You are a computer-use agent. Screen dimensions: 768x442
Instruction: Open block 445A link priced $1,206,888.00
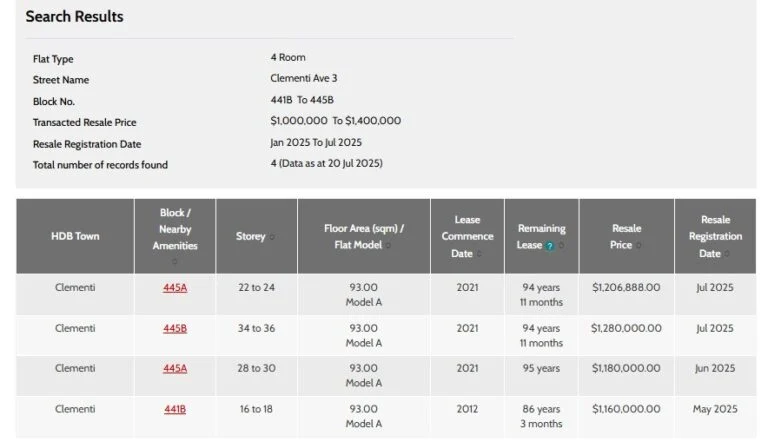click(x=175, y=288)
